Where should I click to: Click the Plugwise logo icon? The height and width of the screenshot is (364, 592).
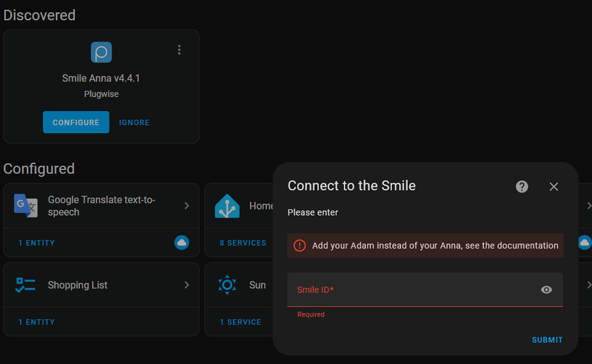[x=101, y=52]
